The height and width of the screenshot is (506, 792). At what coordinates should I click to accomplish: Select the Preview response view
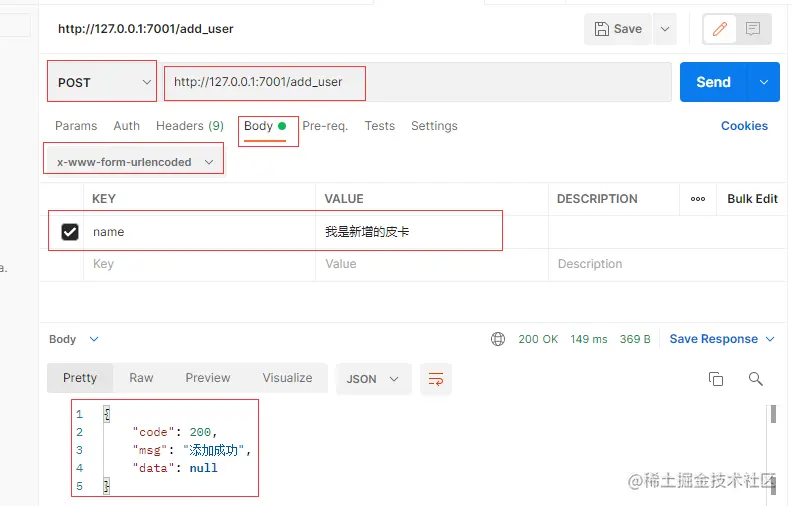208,378
